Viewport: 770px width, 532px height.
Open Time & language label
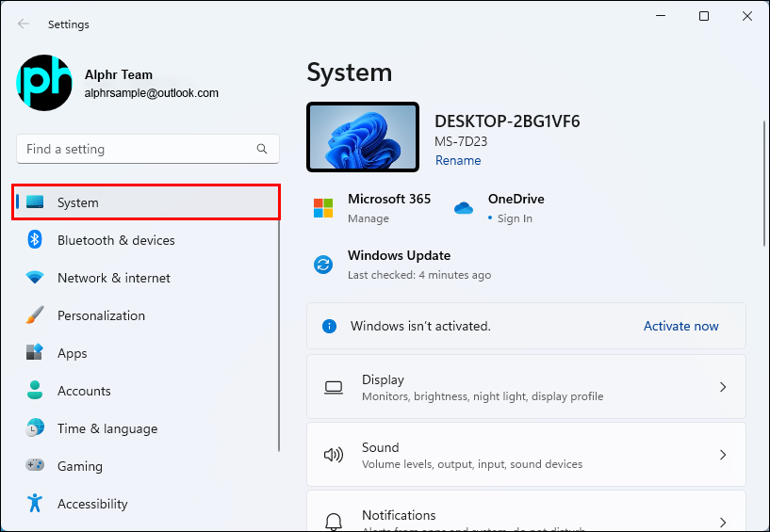click(x=107, y=428)
